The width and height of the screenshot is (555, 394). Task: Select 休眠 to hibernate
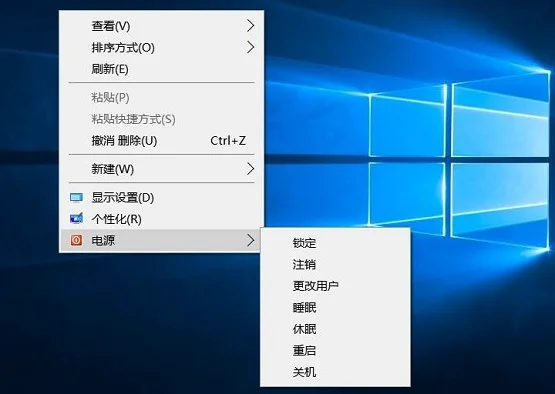point(335,329)
